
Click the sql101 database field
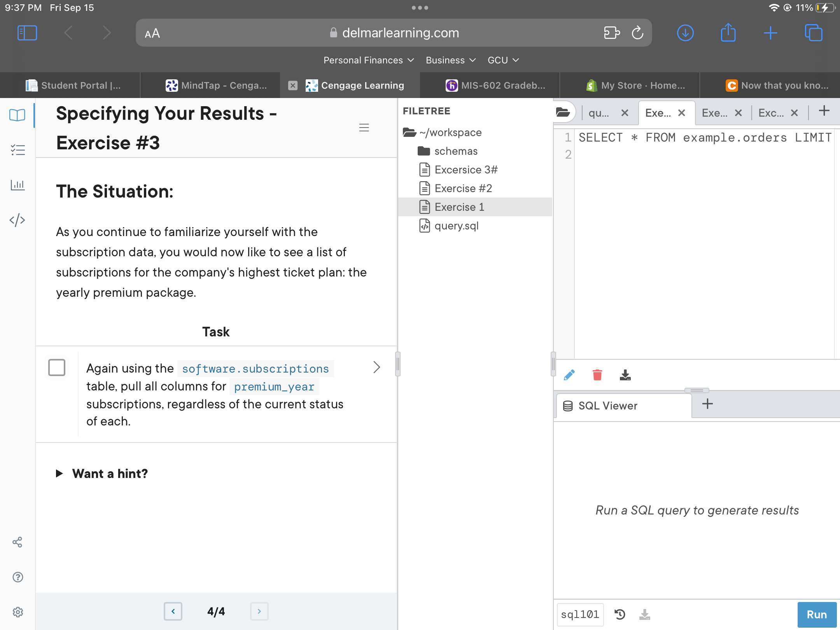[580, 614]
